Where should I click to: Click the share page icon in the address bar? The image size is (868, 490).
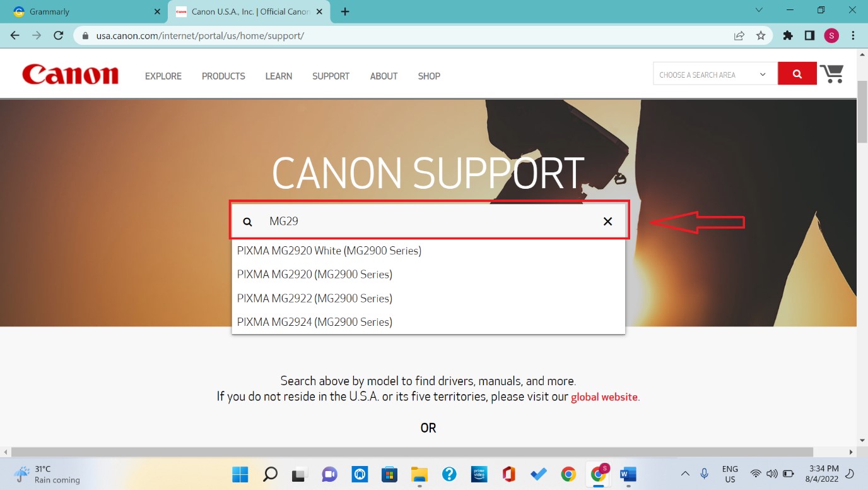(739, 35)
